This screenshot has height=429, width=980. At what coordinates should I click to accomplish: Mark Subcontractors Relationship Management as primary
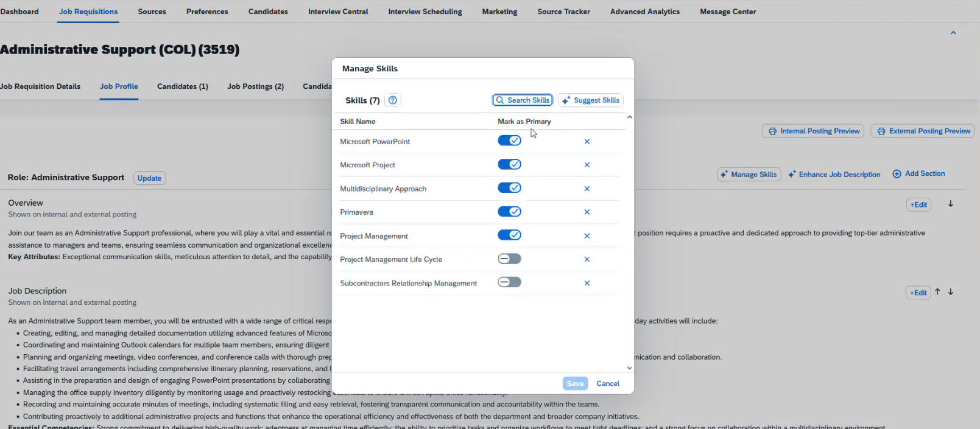509,282
